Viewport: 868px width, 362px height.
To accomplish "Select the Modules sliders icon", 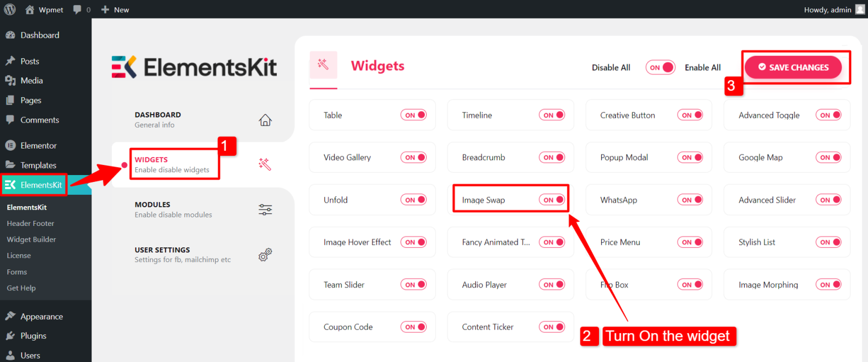I will click(265, 210).
